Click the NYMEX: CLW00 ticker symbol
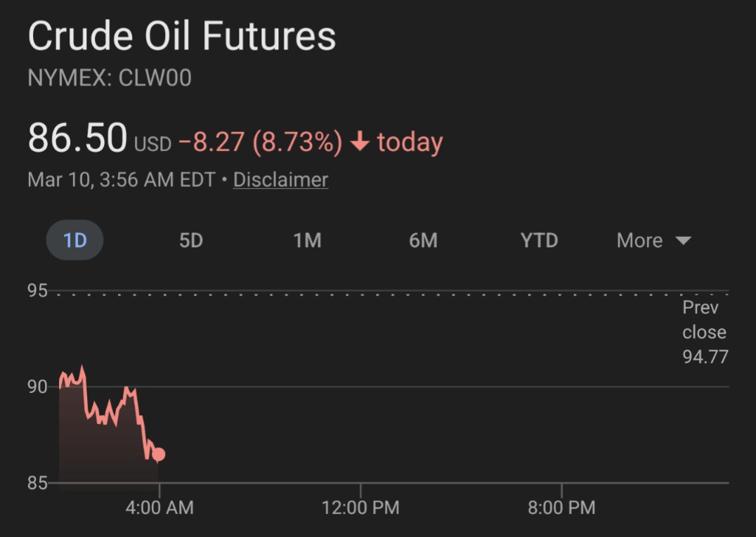 click(110, 78)
